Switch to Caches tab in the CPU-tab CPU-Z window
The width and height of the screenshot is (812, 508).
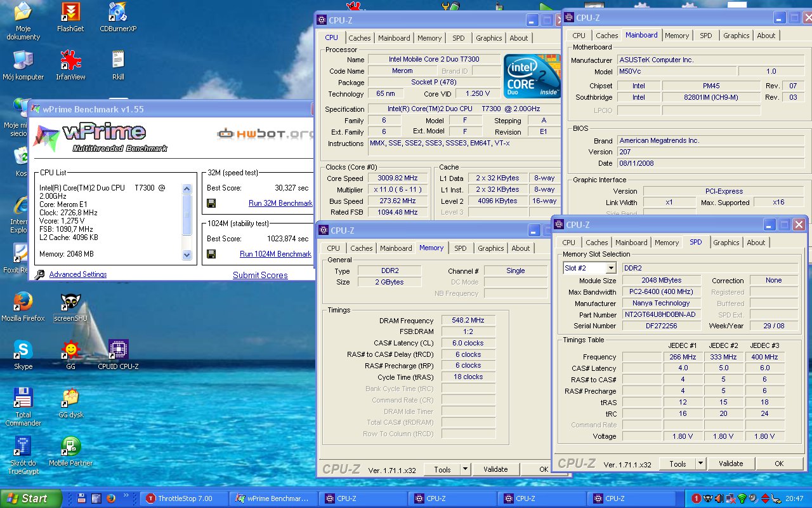click(360, 38)
